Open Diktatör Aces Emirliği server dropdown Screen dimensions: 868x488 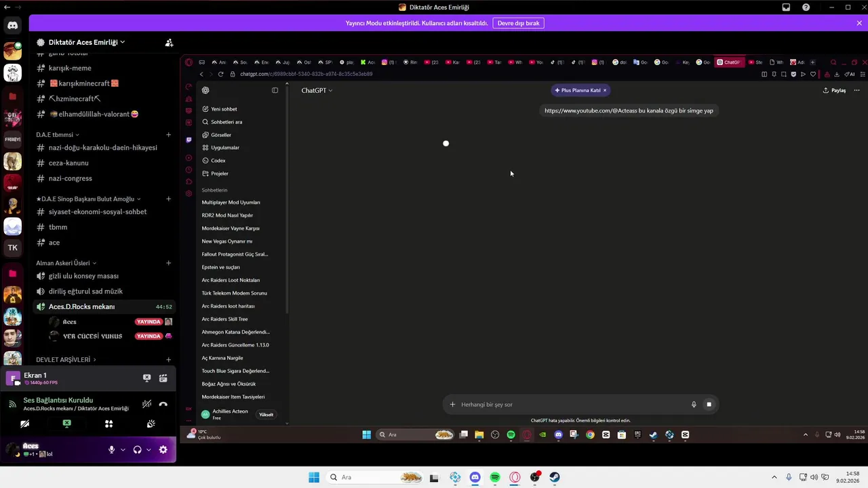coord(86,42)
